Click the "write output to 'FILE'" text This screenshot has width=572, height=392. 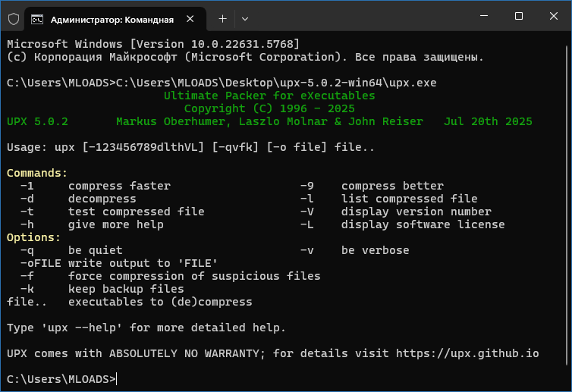click(143, 263)
